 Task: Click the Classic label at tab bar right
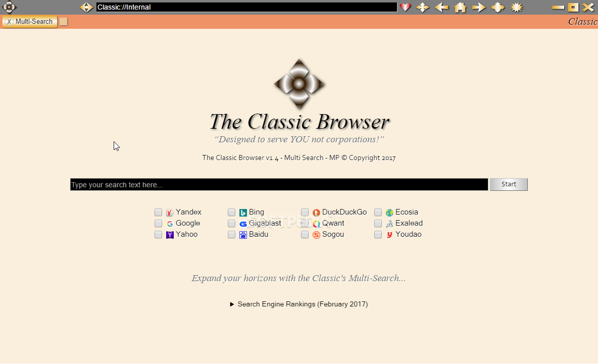click(583, 22)
